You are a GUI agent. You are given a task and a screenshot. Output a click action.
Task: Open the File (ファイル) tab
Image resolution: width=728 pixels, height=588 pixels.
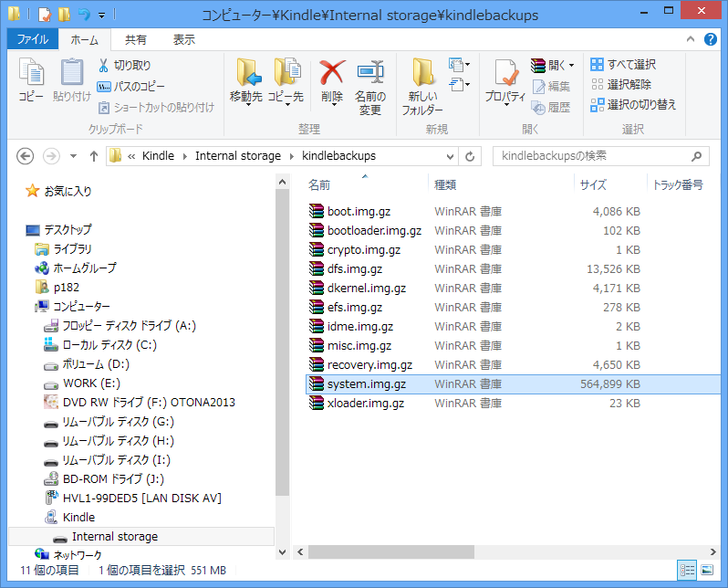click(x=33, y=39)
